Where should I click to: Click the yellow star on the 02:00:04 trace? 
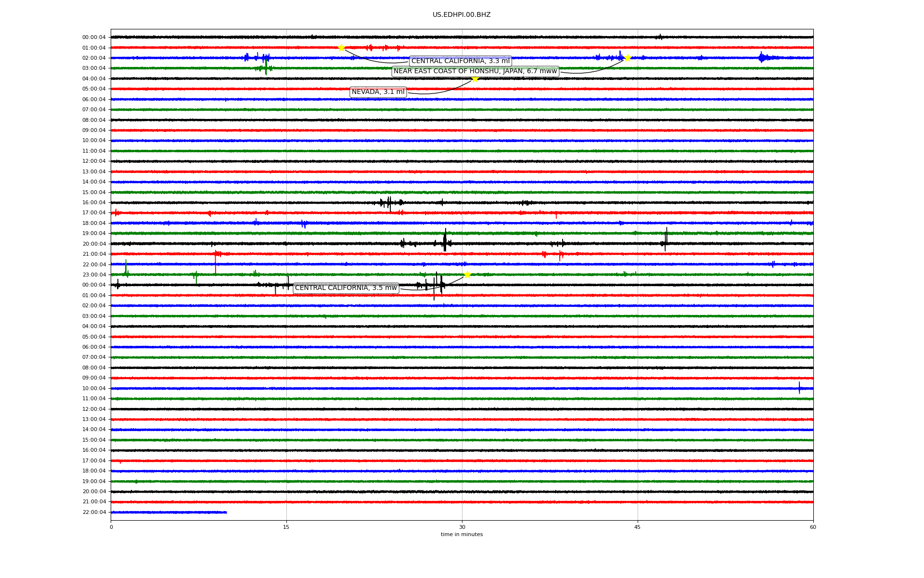628,58
